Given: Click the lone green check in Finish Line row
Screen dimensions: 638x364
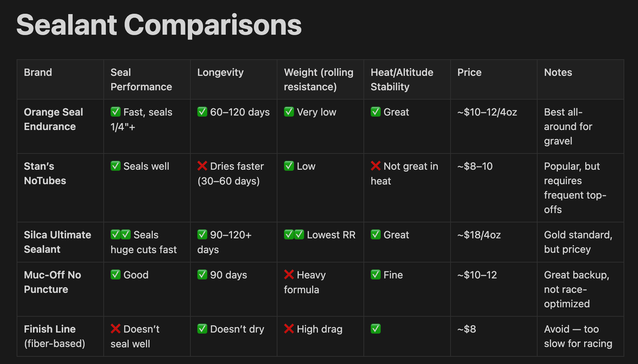Looking at the screenshot, I should (x=376, y=329).
